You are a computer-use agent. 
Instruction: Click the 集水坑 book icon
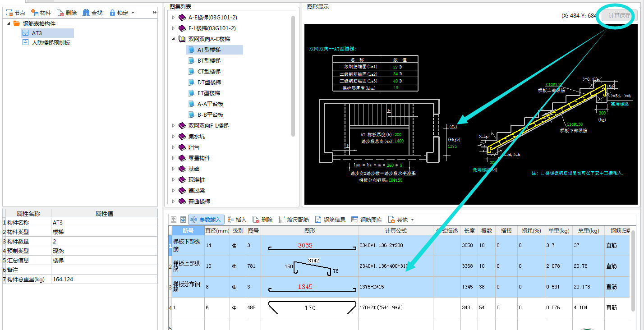[x=182, y=137]
